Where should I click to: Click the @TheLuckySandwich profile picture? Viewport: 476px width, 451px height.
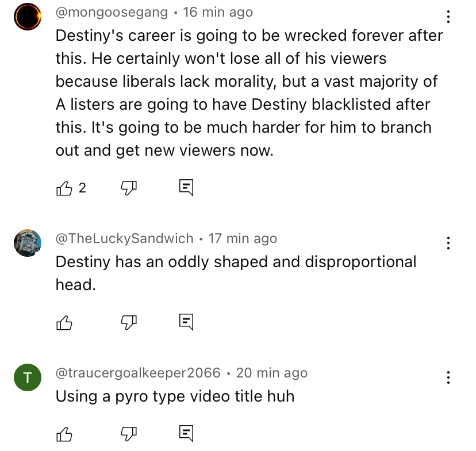coord(28,243)
